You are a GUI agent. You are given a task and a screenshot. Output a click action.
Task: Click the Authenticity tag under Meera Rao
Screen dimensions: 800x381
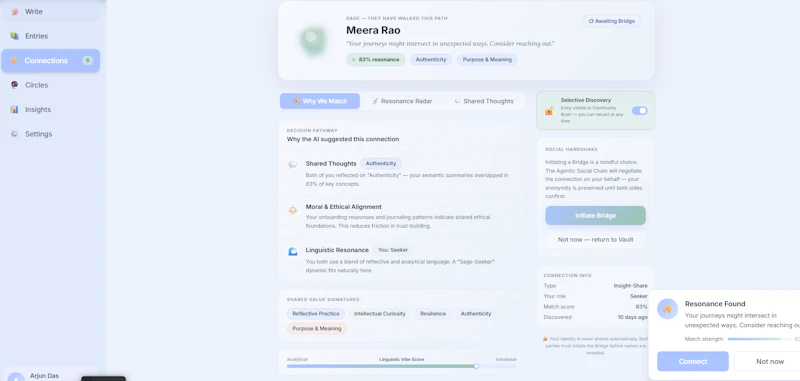pyautogui.click(x=431, y=60)
